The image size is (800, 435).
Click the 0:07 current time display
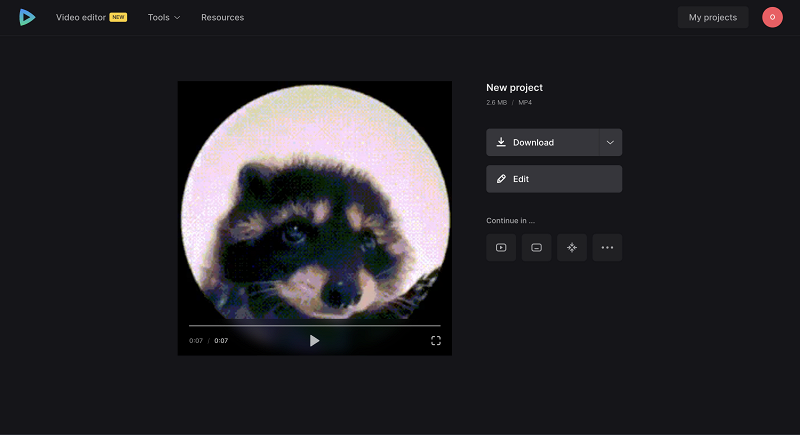click(x=196, y=341)
